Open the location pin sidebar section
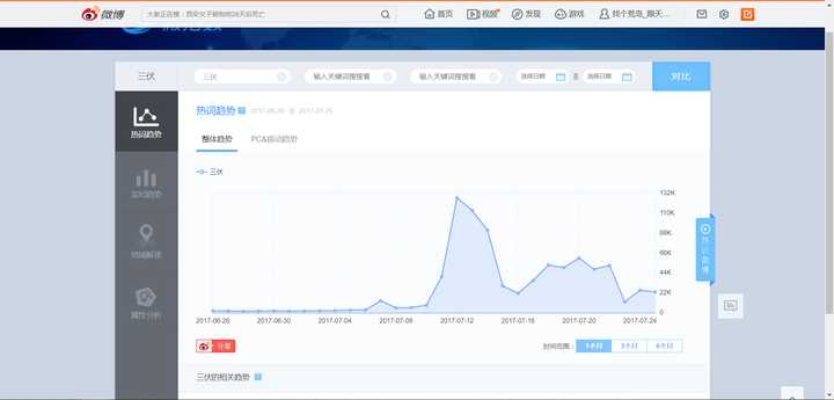 146,239
